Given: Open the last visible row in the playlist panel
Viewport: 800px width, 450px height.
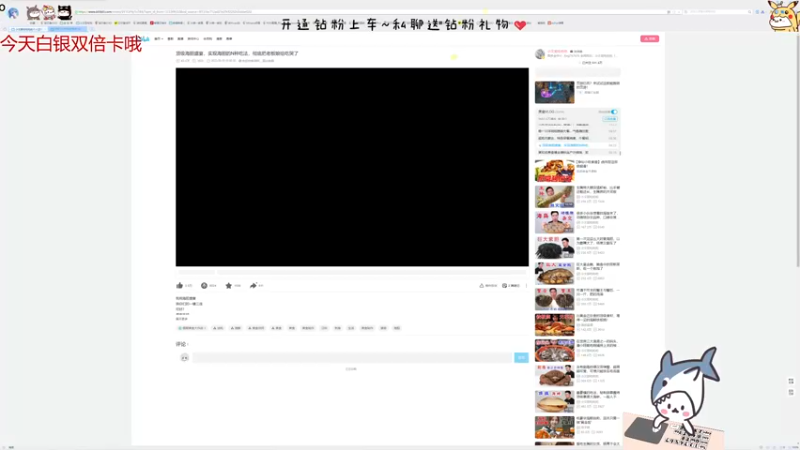Looking at the screenshot, I should coord(578,153).
